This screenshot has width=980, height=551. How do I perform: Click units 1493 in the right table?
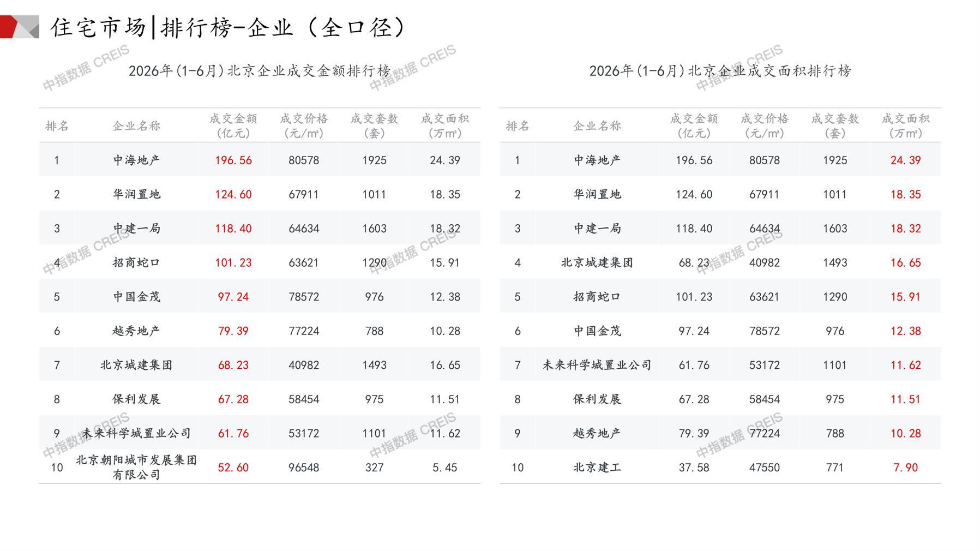[835, 262]
